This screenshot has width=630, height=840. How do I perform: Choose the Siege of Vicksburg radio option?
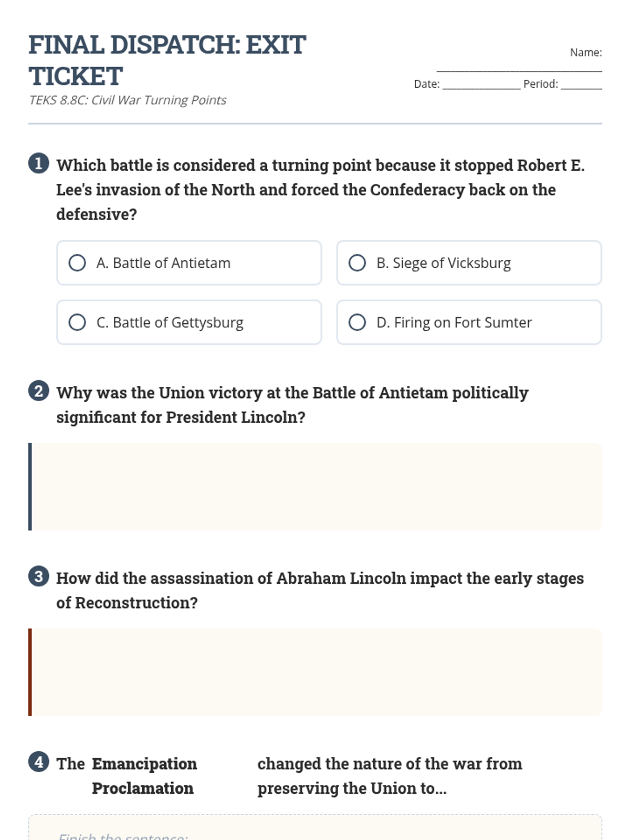tap(357, 263)
